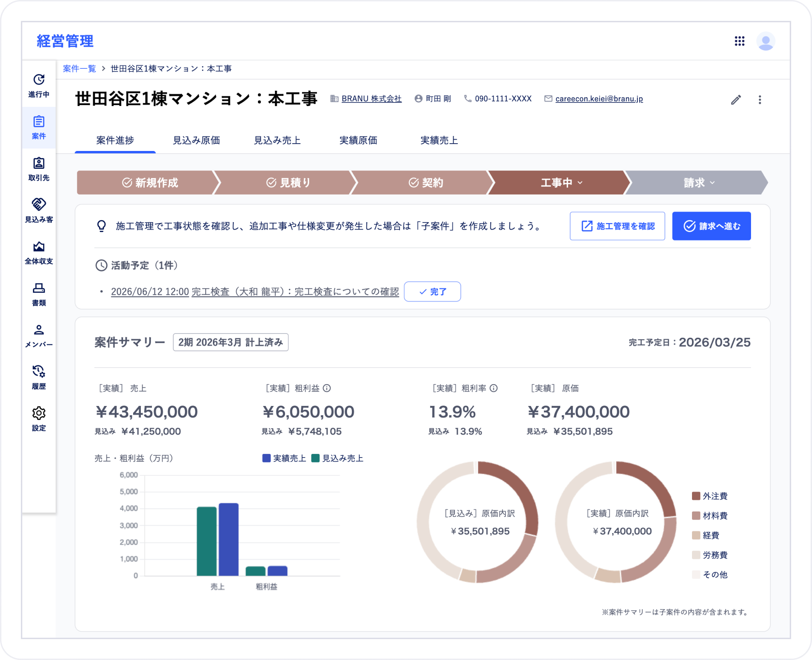Click the building icon beside BRANU 株式会社
812x660 pixels.
(x=334, y=99)
